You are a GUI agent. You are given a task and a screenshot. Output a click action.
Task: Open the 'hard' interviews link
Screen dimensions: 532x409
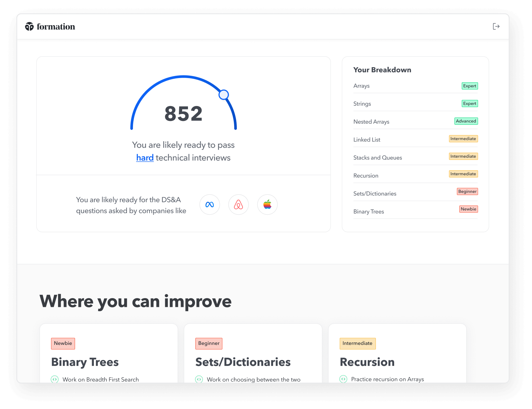coord(145,158)
